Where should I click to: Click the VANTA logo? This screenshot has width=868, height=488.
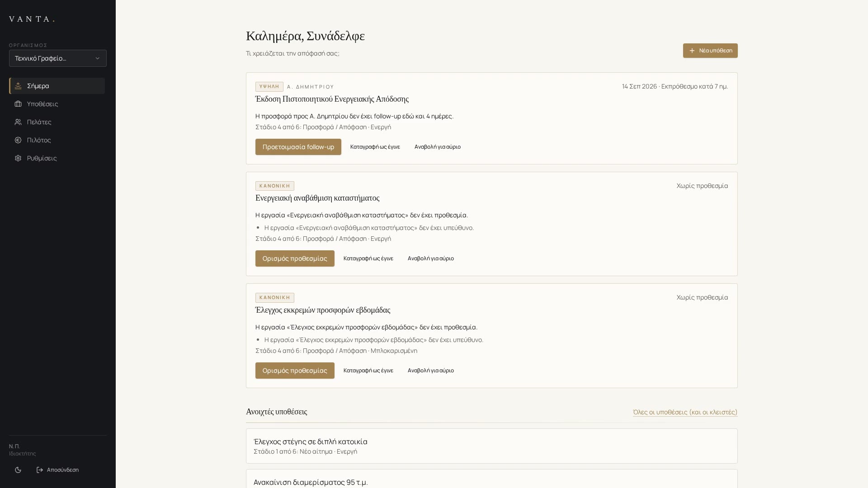(32, 19)
